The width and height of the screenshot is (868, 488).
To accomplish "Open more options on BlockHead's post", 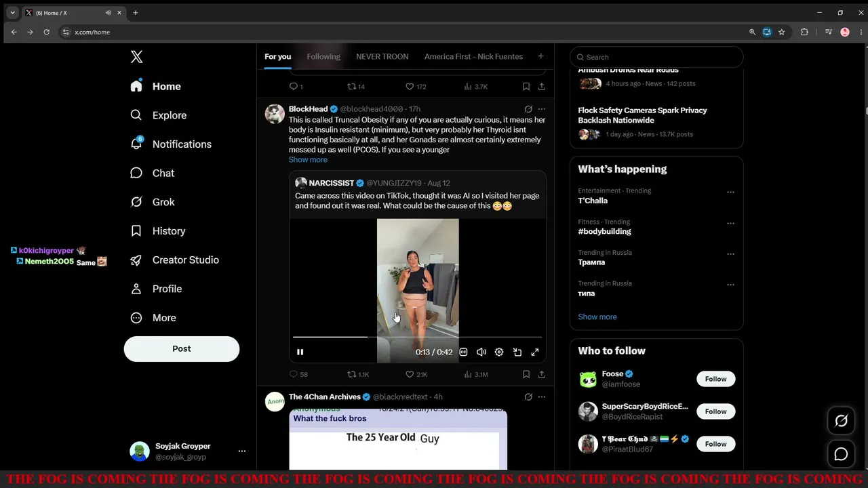I will [542, 109].
